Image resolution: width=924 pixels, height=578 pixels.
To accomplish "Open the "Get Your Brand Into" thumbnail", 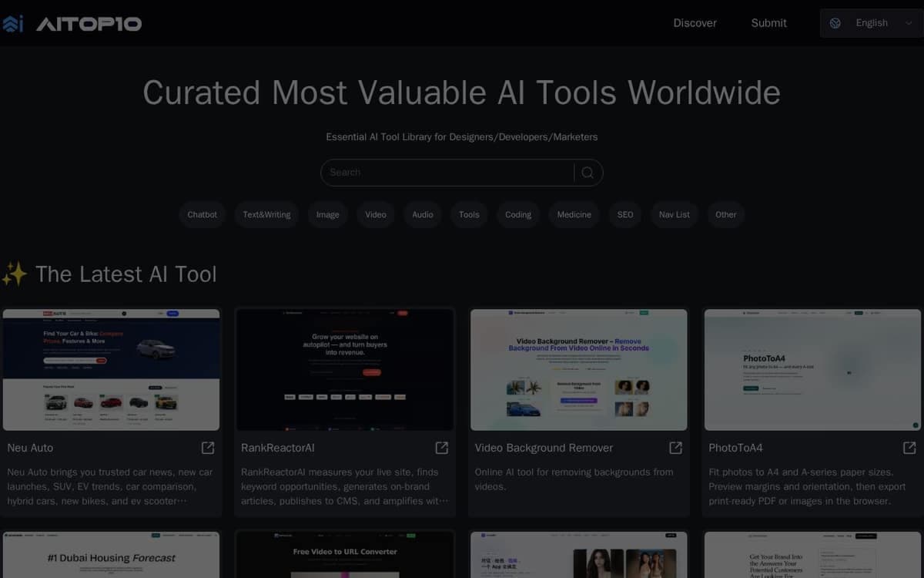I will [812, 555].
